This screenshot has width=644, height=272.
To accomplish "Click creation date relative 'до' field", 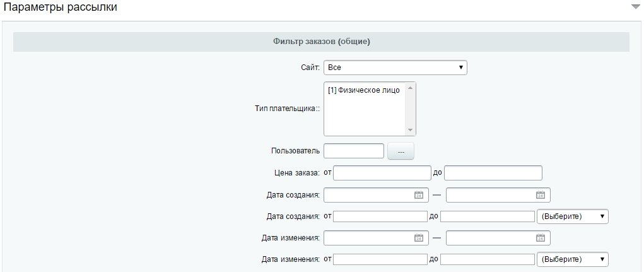I will [487, 216].
